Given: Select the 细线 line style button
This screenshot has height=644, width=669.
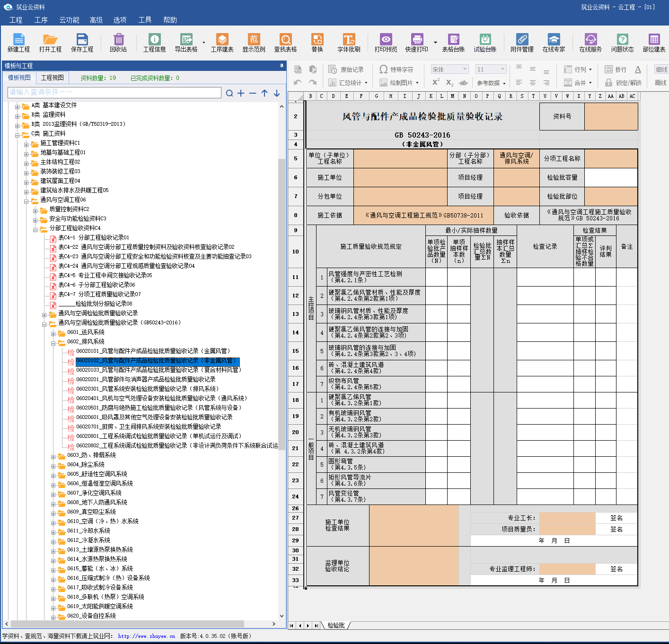Looking at the screenshot, I should [661, 70].
